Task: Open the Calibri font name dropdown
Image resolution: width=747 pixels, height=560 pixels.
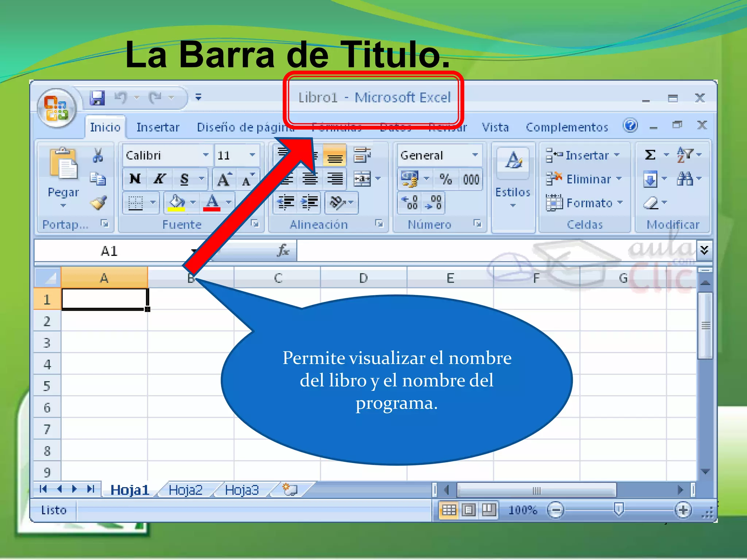Action: (x=206, y=155)
